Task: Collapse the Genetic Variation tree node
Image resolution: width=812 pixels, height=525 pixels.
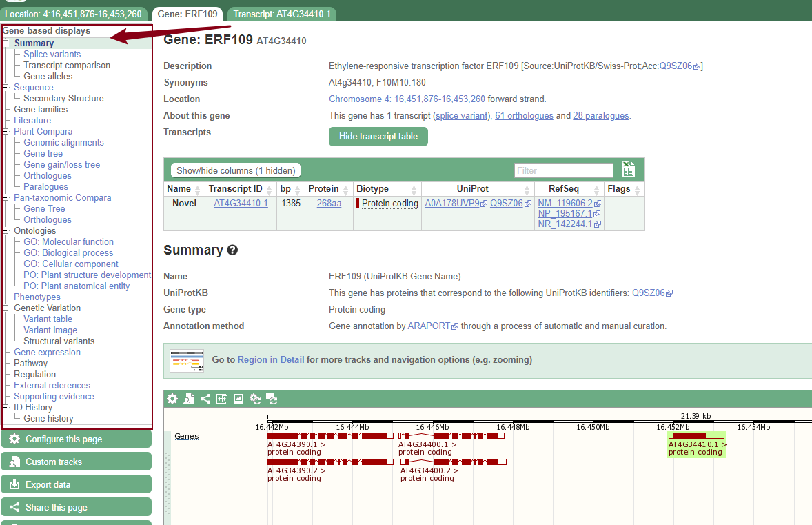Action: pyautogui.click(x=6, y=308)
